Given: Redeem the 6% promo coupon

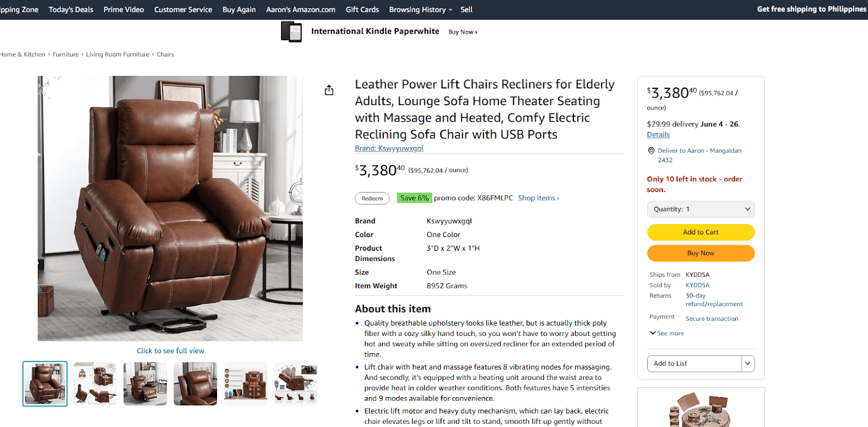Looking at the screenshot, I should (x=372, y=199).
